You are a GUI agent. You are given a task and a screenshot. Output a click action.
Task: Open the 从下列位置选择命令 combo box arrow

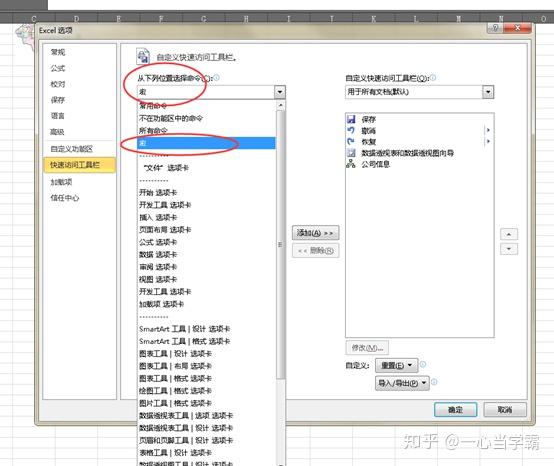pyautogui.click(x=280, y=92)
